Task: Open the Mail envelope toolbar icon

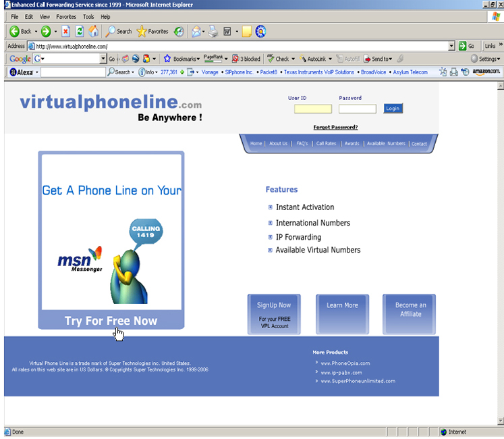Action: click(x=196, y=32)
